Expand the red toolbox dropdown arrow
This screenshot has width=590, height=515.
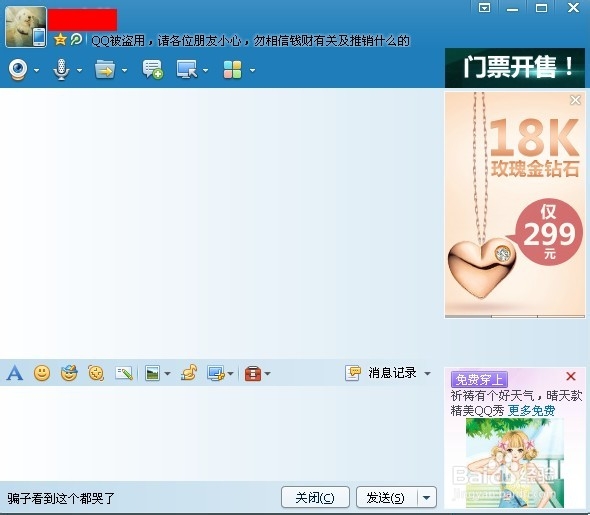(x=268, y=374)
